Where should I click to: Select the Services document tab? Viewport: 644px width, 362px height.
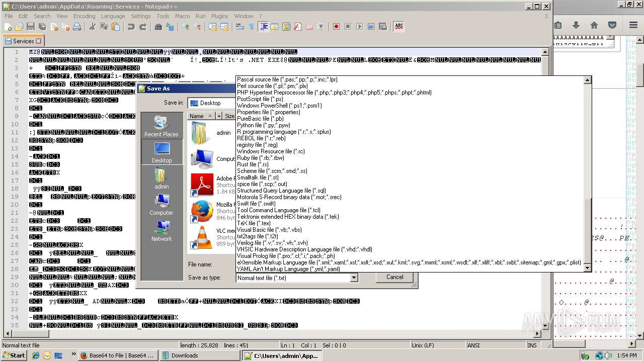click(23, 41)
